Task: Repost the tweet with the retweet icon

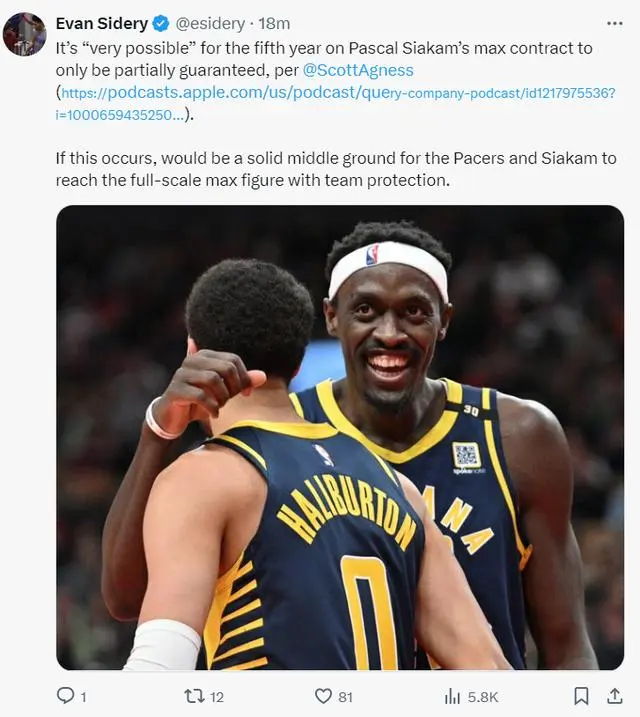Action: (194, 696)
